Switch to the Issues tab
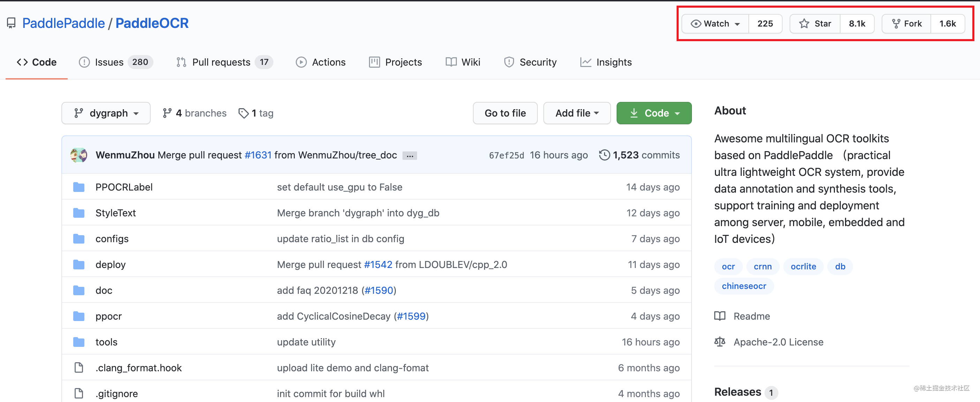Viewport: 980px width, 402px height. [116, 62]
